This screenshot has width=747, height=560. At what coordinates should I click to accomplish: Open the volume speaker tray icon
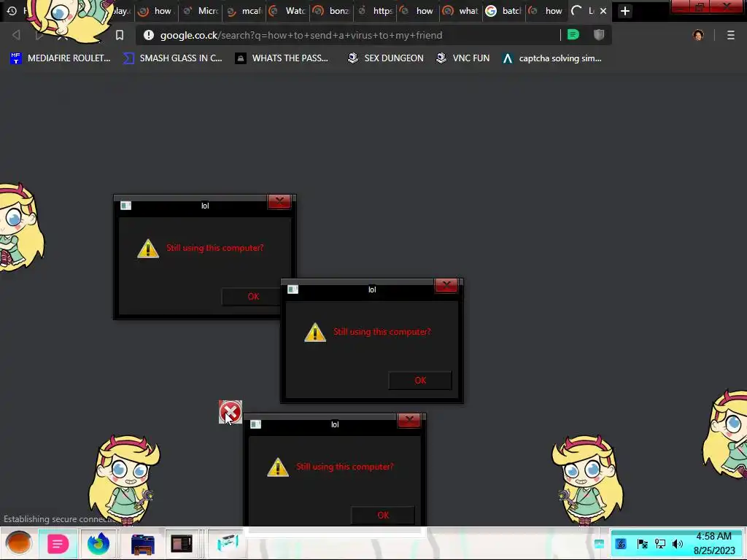click(677, 544)
